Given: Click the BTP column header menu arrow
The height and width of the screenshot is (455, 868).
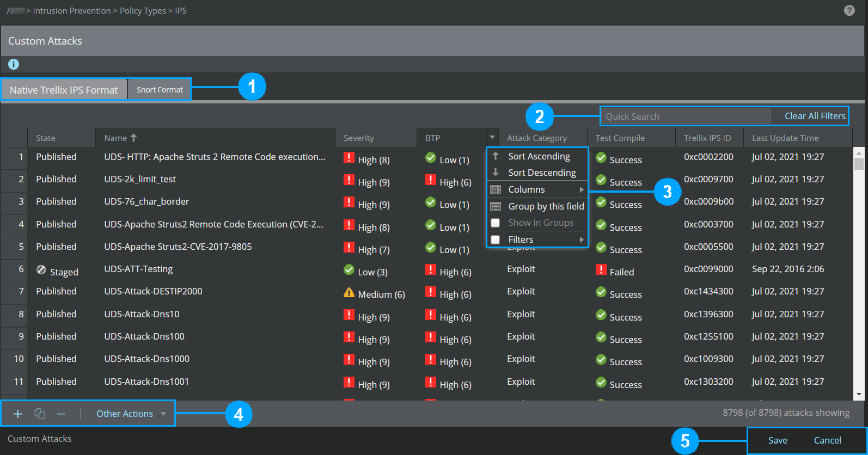Looking at the screenshot, I should coord(492,138).
